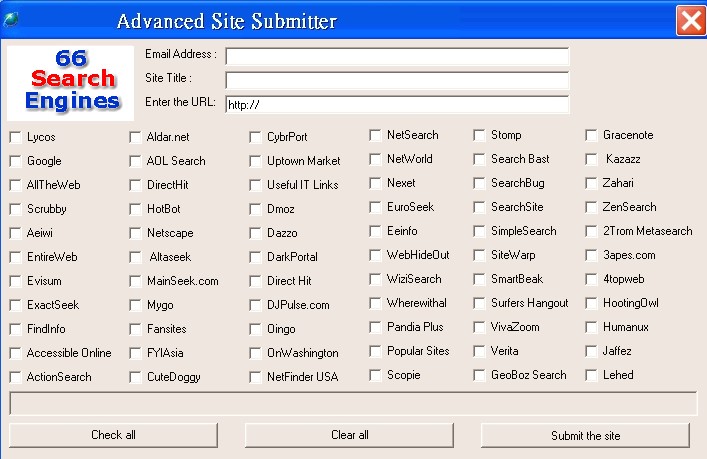This screenshot has width=707, height=459.
Task: Select the Scopie checkbox
Action: click(x=375, y=375)
